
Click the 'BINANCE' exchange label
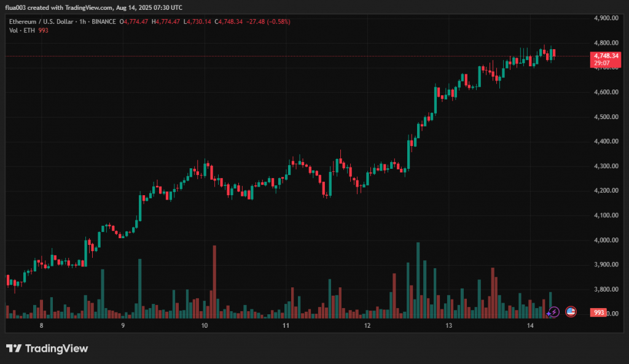tap(103, 21)
